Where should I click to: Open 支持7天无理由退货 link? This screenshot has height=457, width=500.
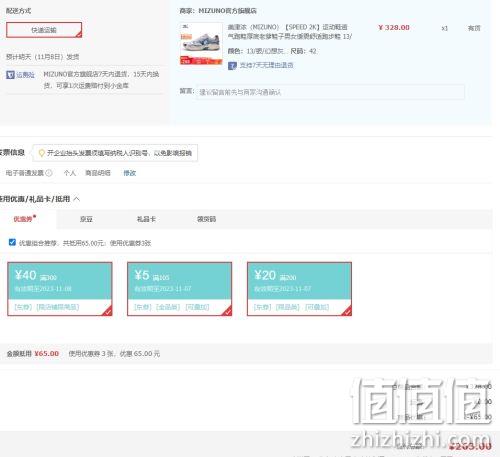point(266,65)
